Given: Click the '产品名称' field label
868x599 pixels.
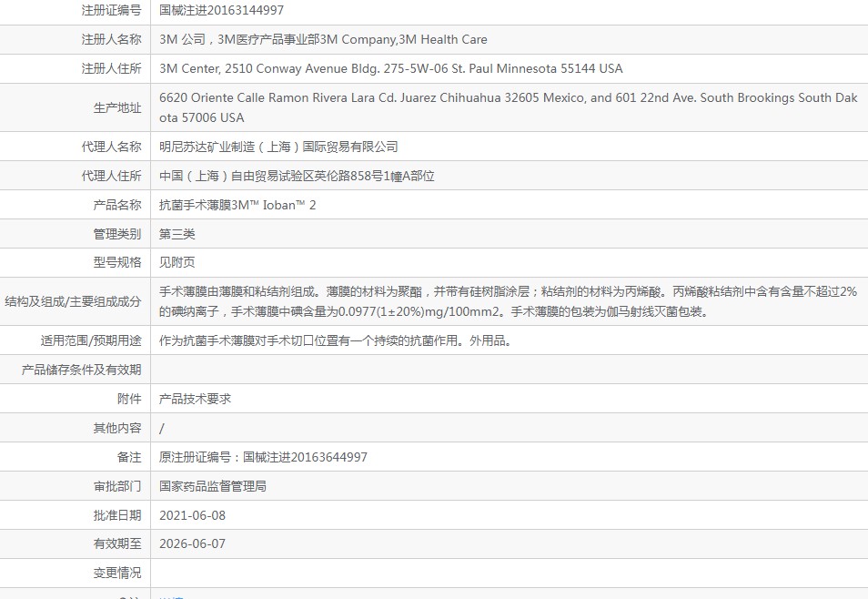Looking at the screenshot, I should pos(117,205).
